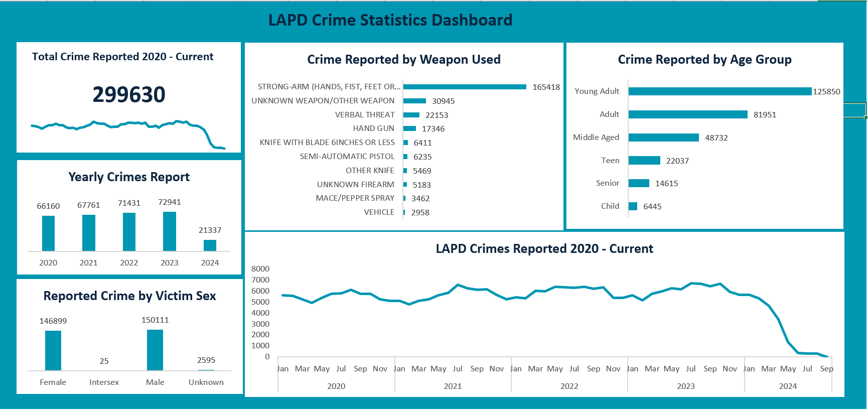Image resolution: width=868 pixels, height=411 pixels.
Task: Select the UNKNOWN WEAPON/OTHER WEAPON bar
Action: (x=415, y=101)
